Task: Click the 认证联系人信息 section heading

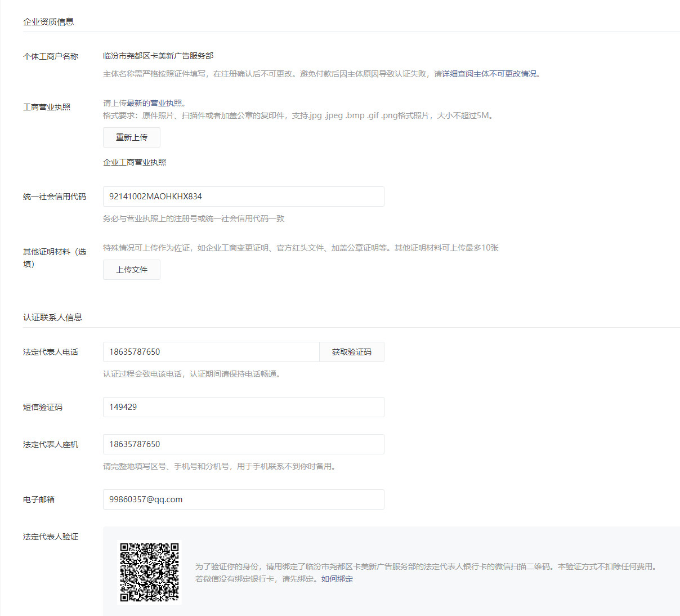Action: (52, 318)
